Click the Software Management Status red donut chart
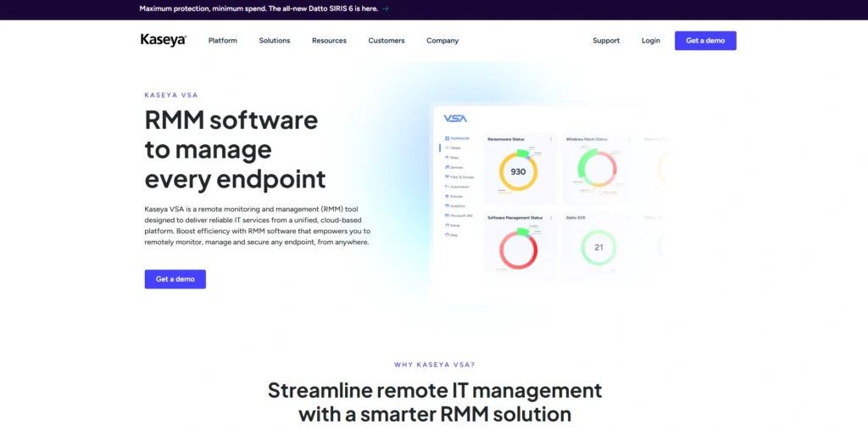Screen dimensions: 868x430 [518, 249]
